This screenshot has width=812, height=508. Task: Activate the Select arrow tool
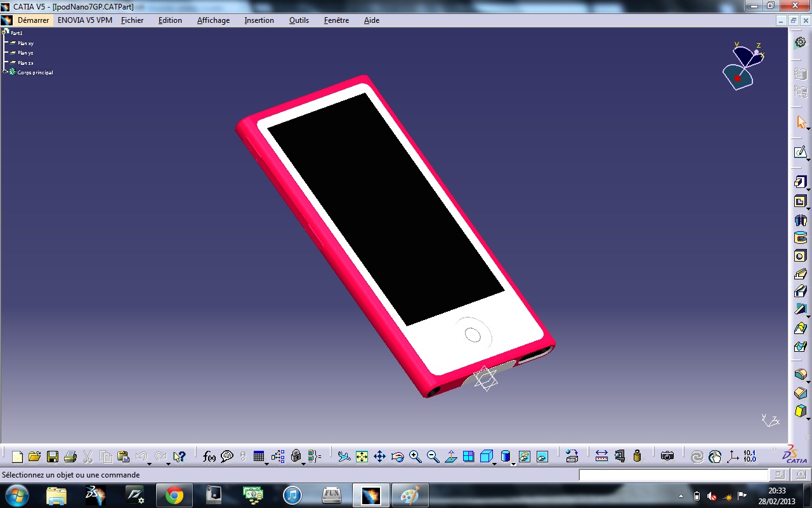(801, 122)
